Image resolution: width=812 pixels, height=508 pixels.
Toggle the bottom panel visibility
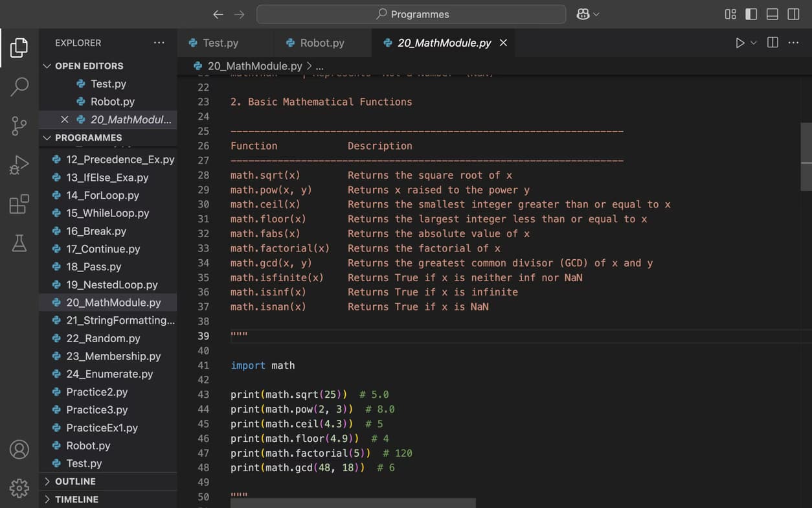(x=772, y=14)
